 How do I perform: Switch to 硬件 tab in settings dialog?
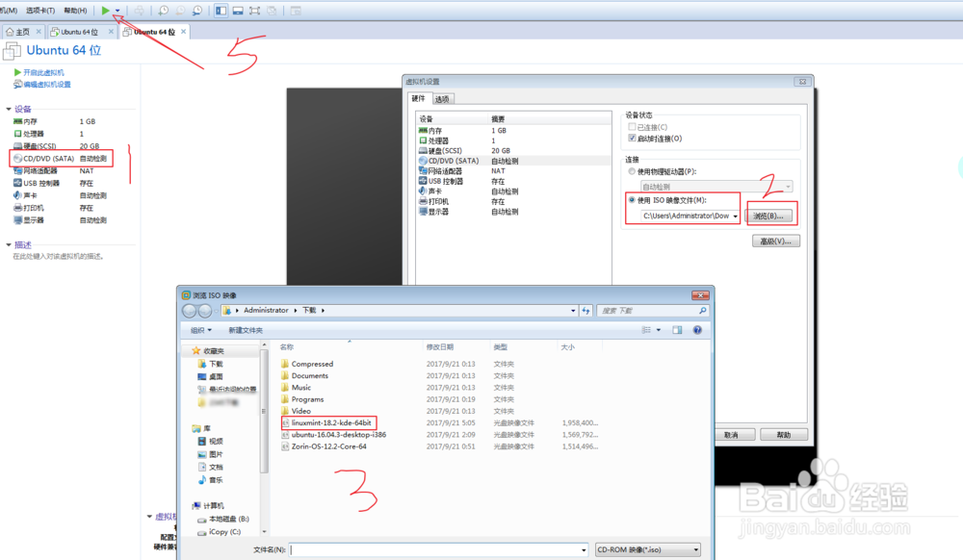[418, 98]
